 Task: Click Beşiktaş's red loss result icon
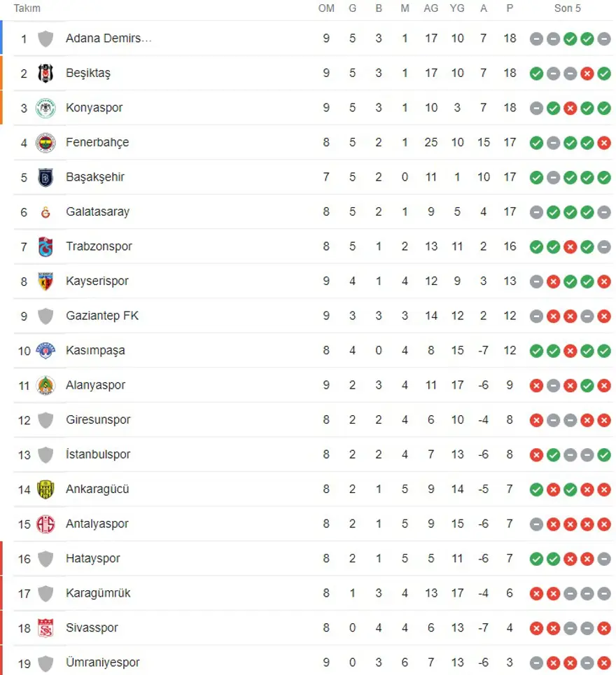click(x=587, y=73)
